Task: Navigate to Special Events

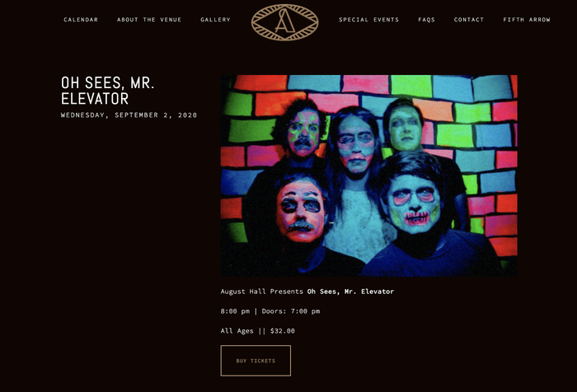Action: click(369, 20)
